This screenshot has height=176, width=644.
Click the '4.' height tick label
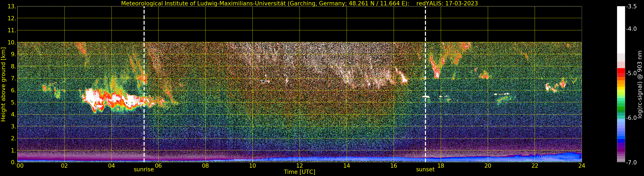(13, 114)
